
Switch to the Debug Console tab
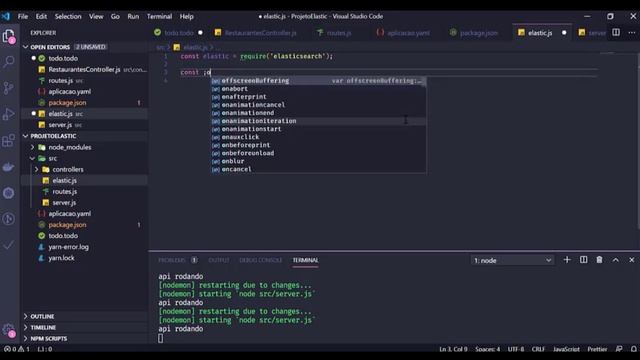260,260
